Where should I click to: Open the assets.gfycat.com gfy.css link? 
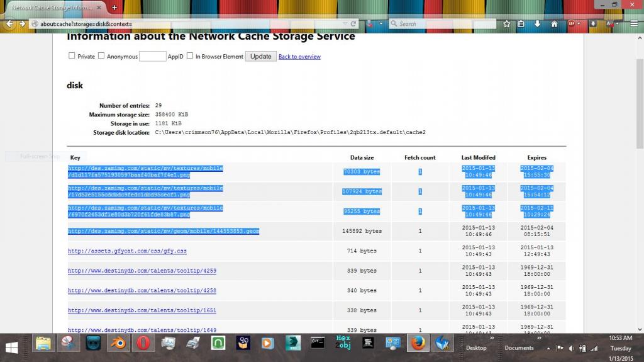(127, 251)
